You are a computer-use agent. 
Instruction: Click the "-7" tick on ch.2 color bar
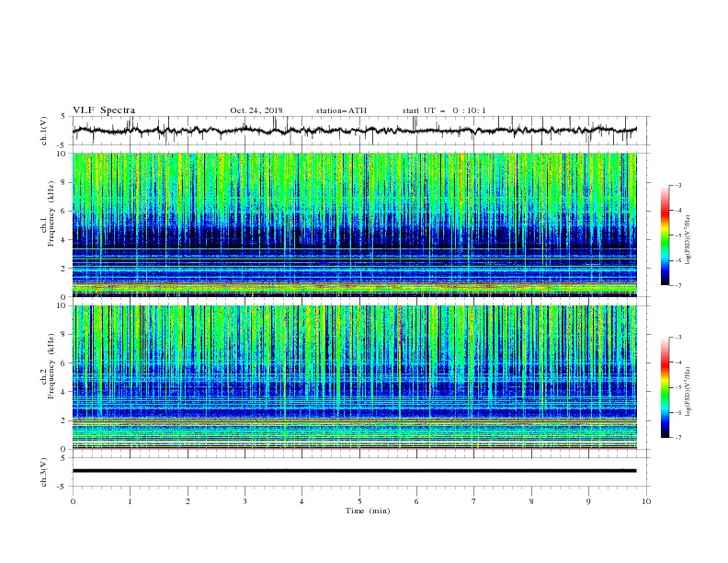[x=677, y=438]
